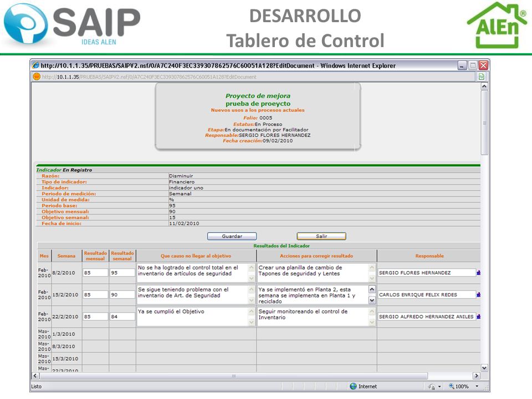Click the Responsable field SERGIO ALFREDO HERNANDEZ ANILES

click(427, 316)
